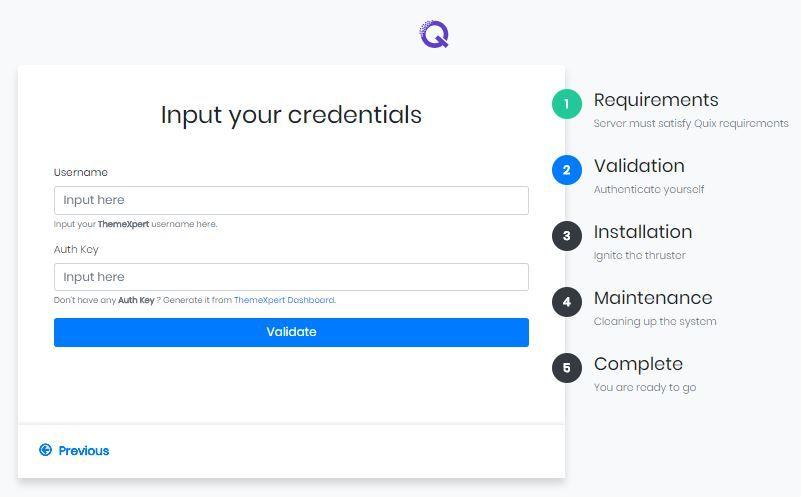Select the Validation step title
The image size is (801, 497).
(x=639, y=166)
